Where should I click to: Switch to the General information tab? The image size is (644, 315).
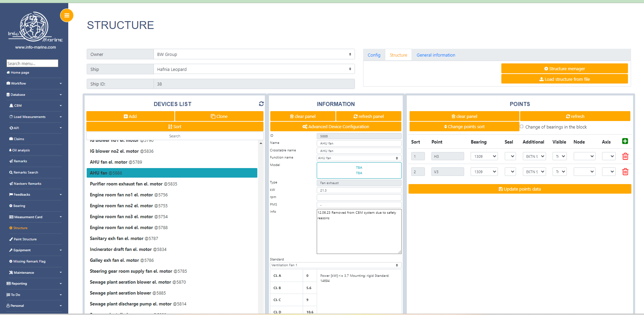coord(435,55)
